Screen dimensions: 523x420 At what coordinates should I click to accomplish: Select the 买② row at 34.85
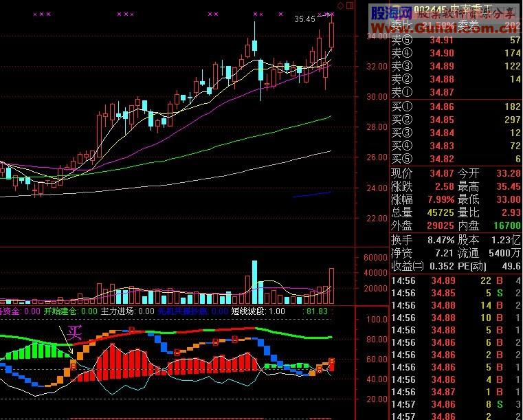[456, 120]
